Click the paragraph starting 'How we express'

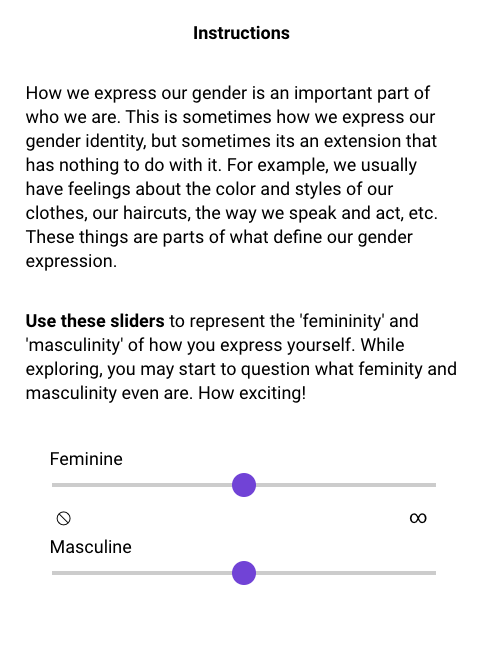tap(231, 177)
